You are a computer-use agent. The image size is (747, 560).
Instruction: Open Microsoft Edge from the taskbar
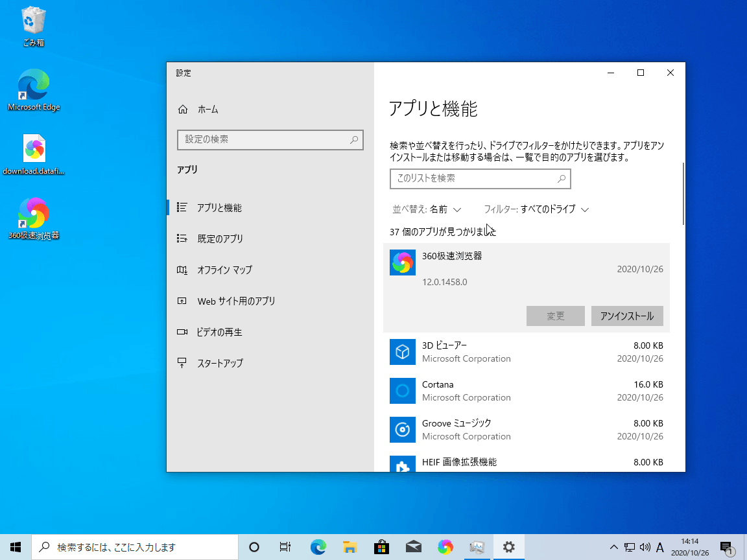pos(318,547)
